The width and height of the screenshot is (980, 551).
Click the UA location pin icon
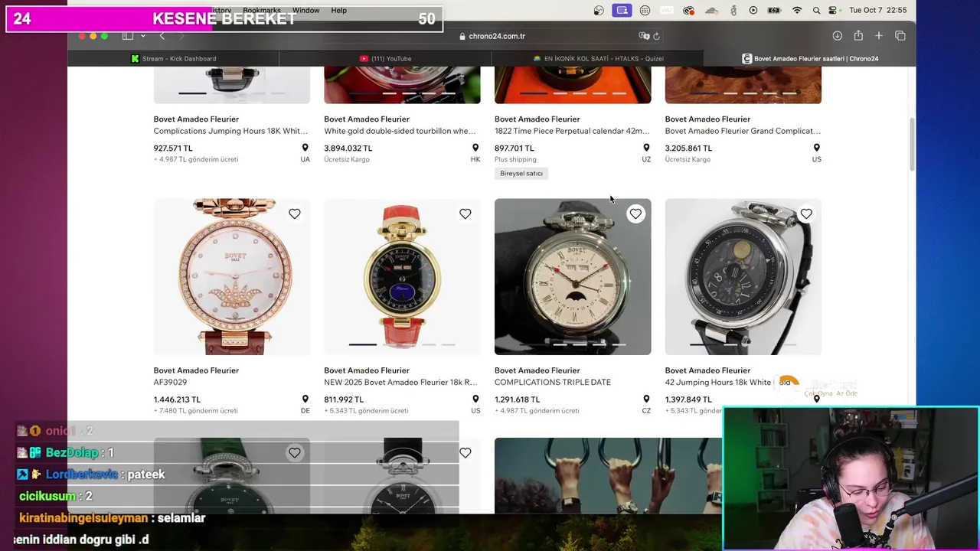[x=305, y=148]
